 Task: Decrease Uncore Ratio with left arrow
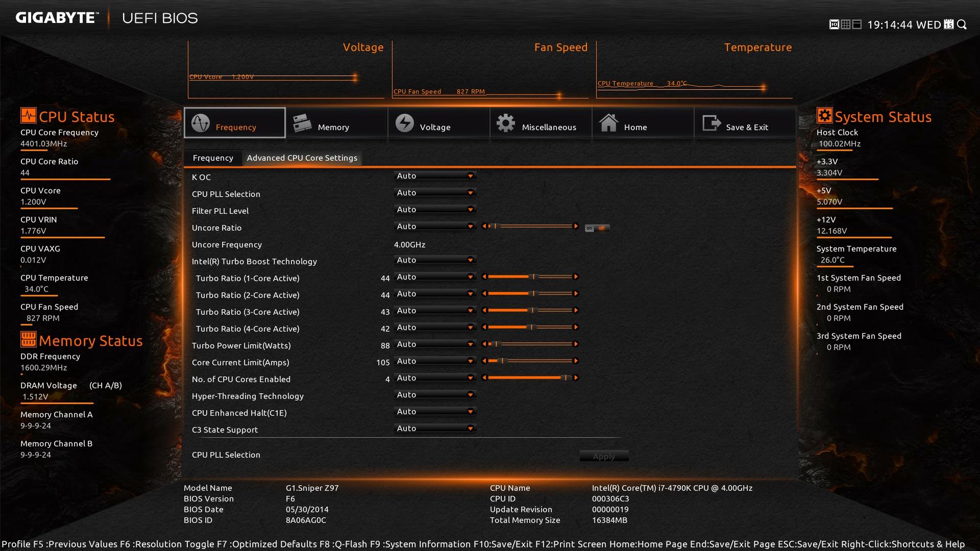tap(484, 226)
